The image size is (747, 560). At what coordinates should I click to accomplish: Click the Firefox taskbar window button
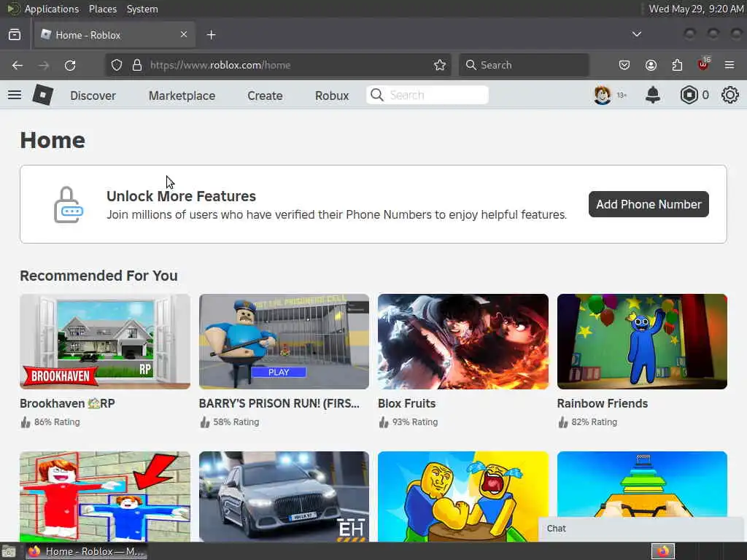[x=86, y=552]
